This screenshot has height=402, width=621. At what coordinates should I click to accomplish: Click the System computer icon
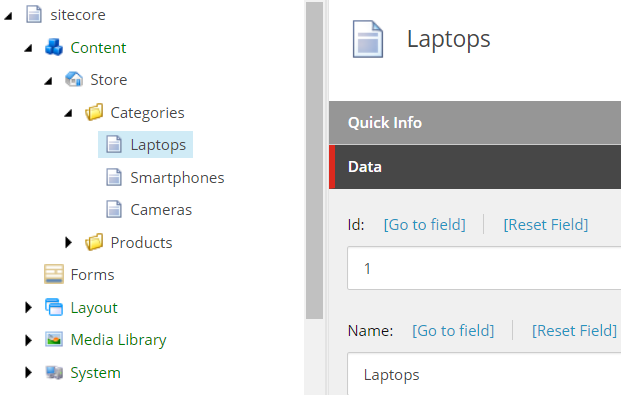54,372
